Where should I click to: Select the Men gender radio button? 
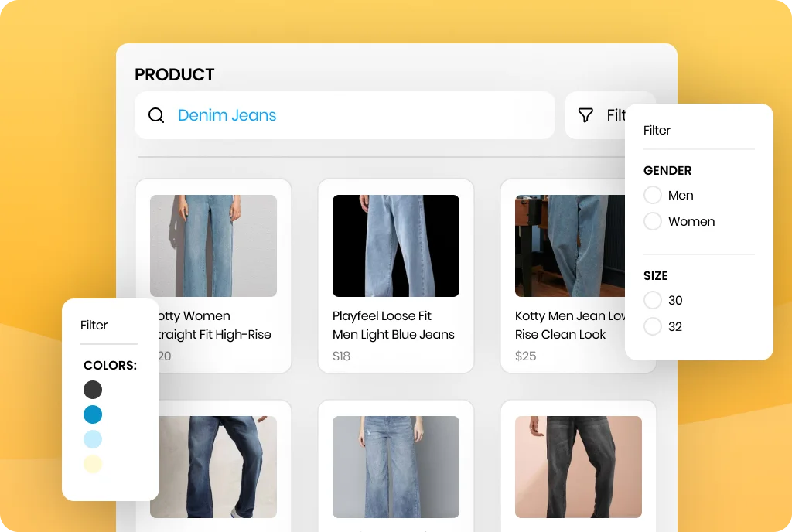point(653,195)
